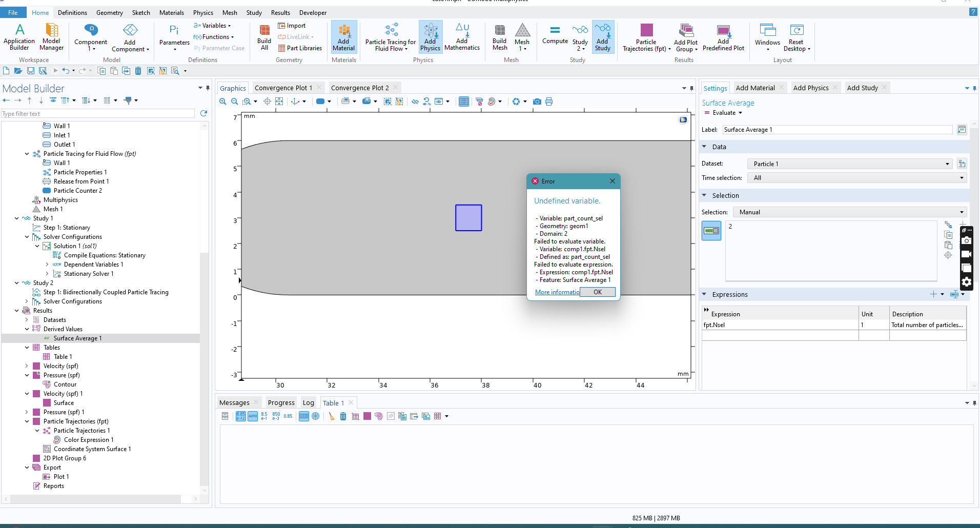Click the blue square domain in graphics

click(x=468, y=218)
